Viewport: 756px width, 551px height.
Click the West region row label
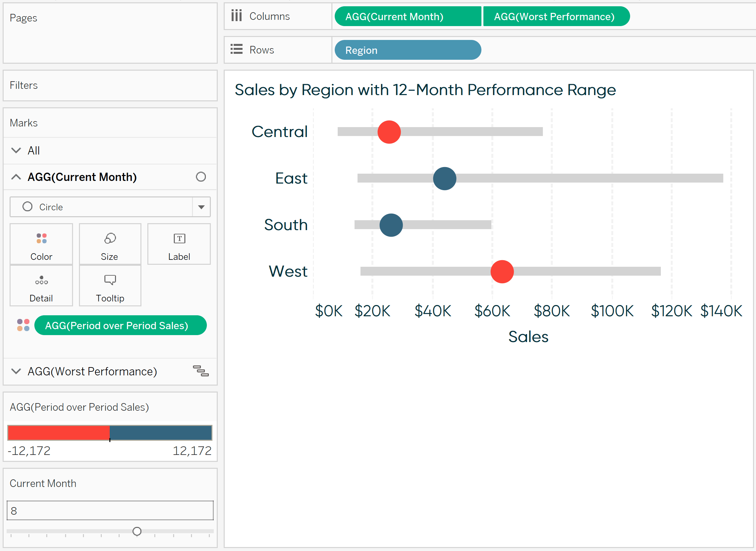click(x=288, y=271)
